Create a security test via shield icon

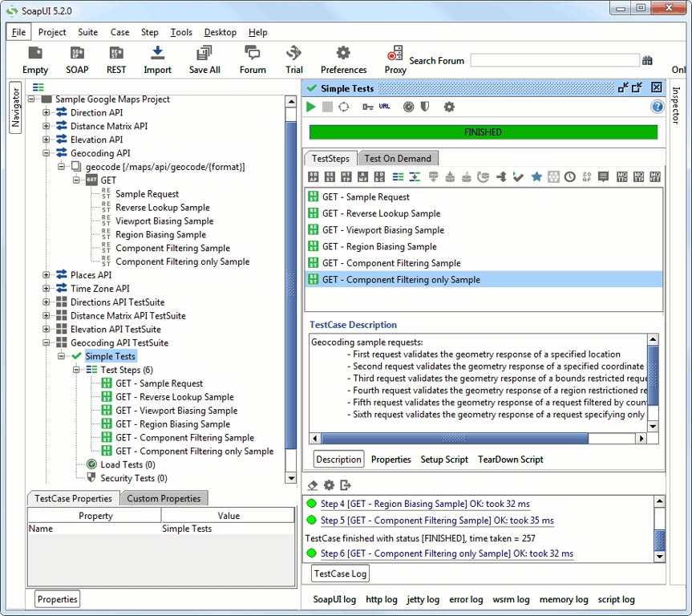click(x=425, y=107)
